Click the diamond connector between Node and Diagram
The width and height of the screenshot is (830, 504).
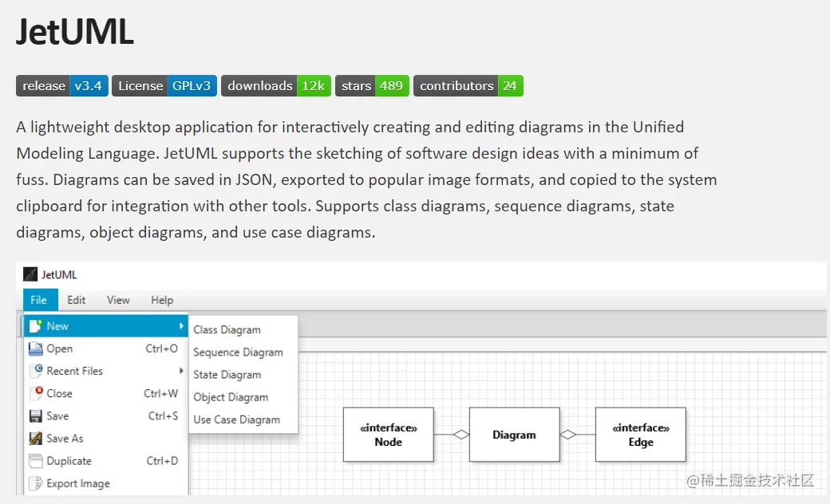[461, 435]
